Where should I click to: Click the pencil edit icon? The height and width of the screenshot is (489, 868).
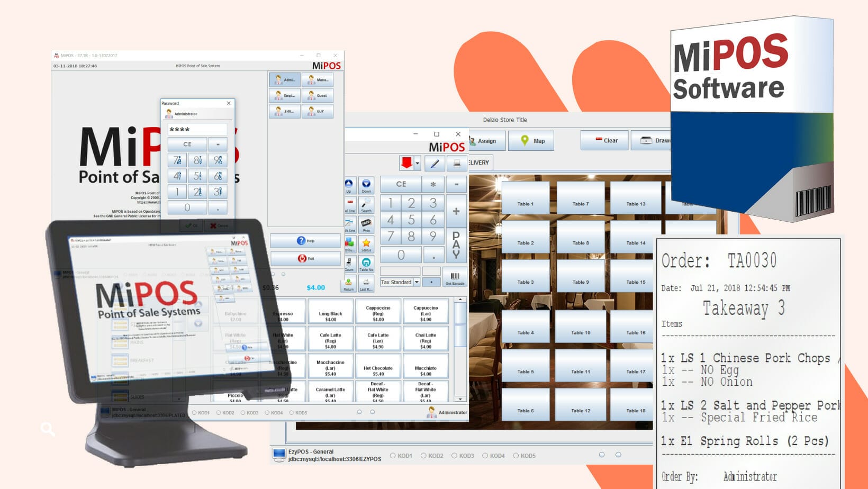435,164
